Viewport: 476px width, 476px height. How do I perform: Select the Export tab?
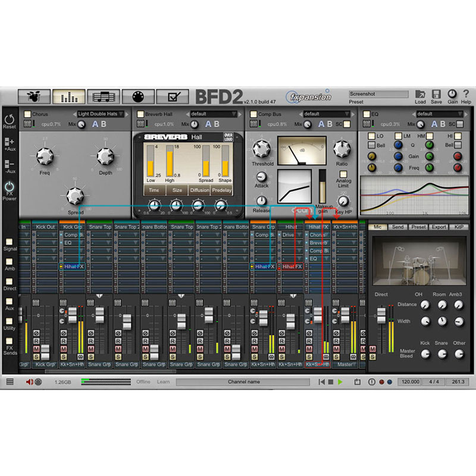439,227
